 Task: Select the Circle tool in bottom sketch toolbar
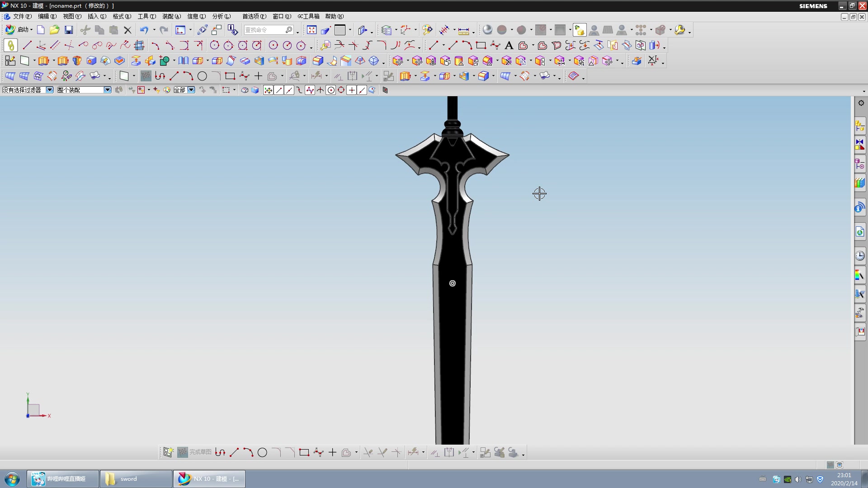pyautogui.click(x=262, y=452)
